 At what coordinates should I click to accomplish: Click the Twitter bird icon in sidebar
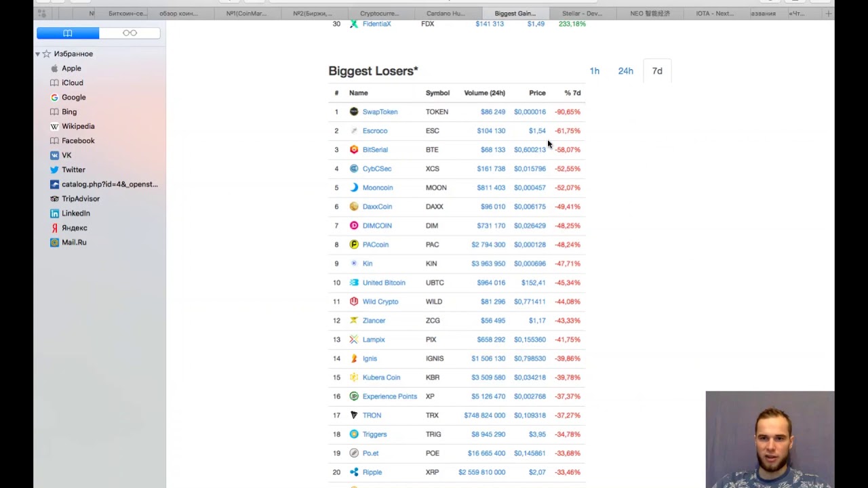(x=54, y=170)
